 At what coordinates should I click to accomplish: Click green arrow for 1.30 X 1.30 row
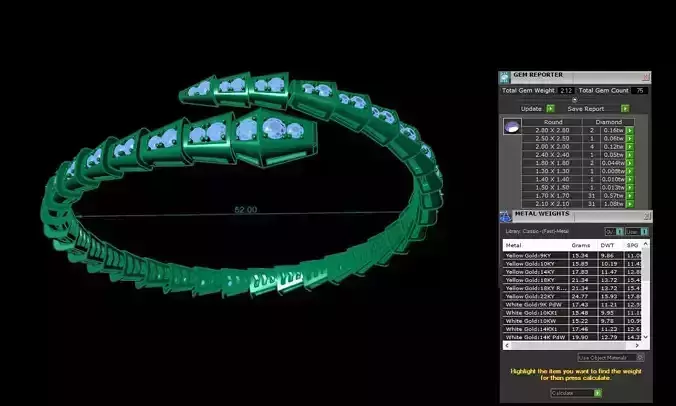(x=630, y=171)
